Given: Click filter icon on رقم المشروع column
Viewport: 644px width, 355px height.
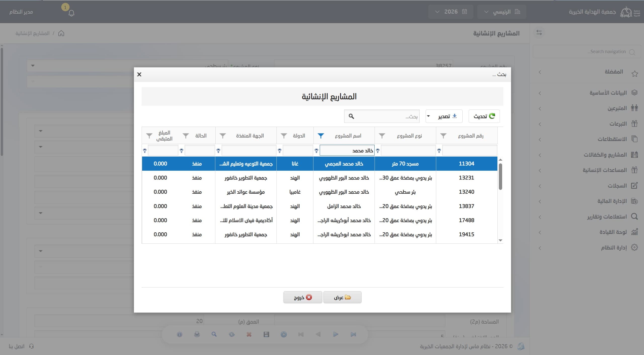Looking at the screenshot, I should pyautogui.click(x=443, y=136).
